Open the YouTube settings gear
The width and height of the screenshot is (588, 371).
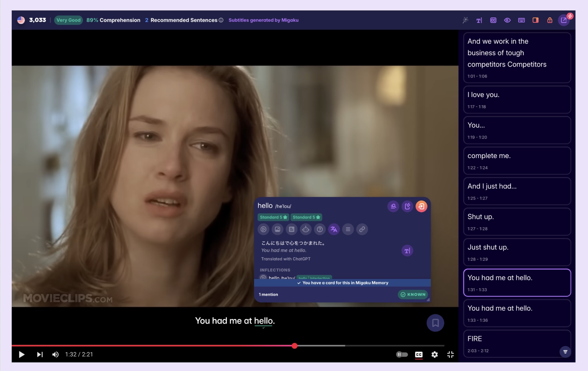pyautogui.click(x=435, y=355)
